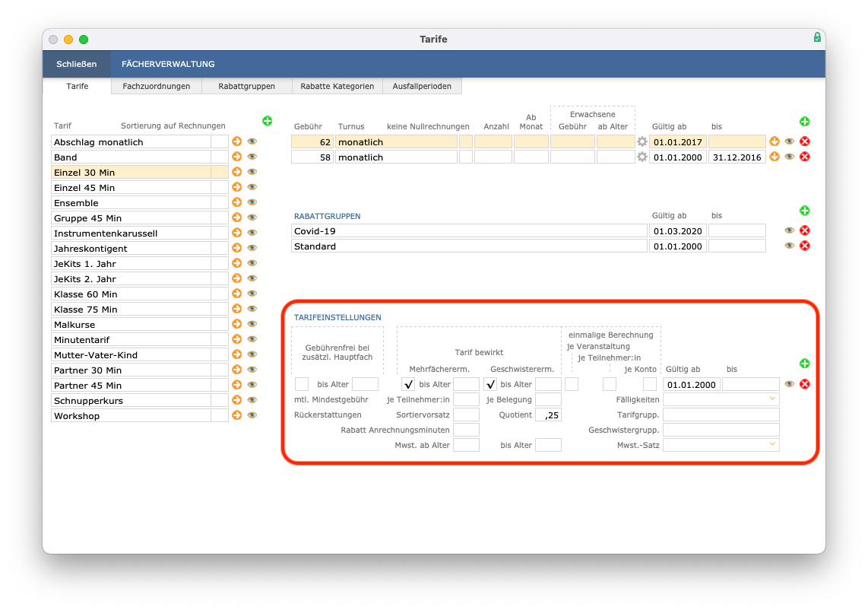Click orange down arrow on 01.01.2017 fee row
868x610 pixels.
pyautogui.click(x=775, y=141)
